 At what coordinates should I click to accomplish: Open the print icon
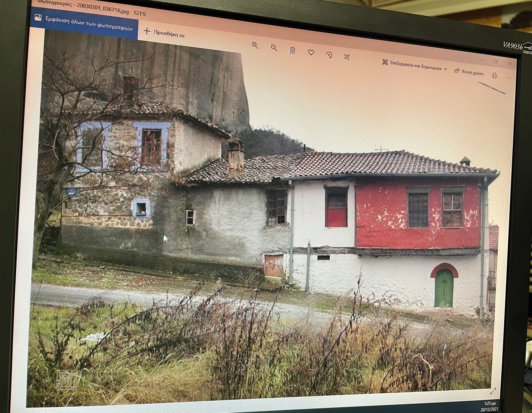[494, 76]
